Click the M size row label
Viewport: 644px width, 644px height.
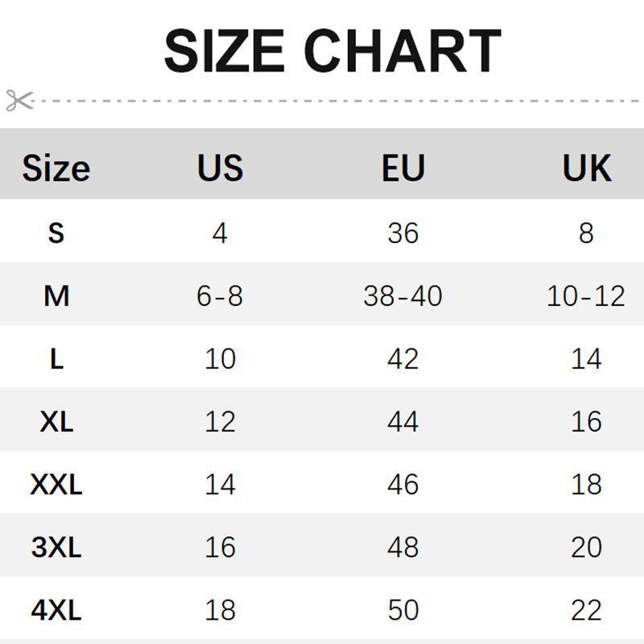point(56,296)
